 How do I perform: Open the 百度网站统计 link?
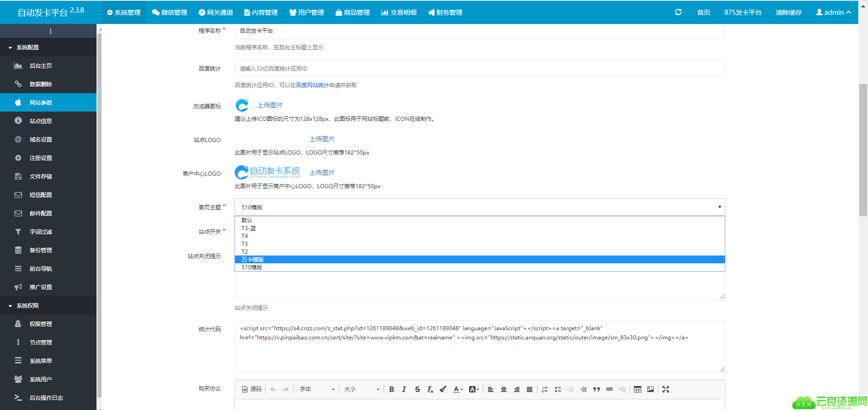pos(312,85)
